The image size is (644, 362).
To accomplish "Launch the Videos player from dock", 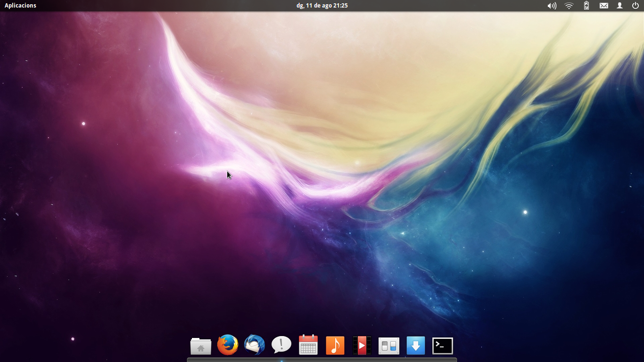I will click(362, 346).
